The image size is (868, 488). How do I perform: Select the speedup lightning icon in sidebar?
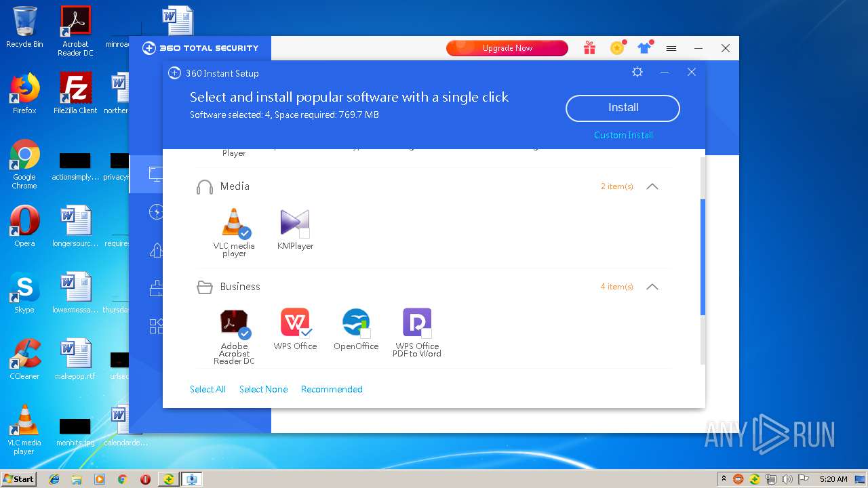click(156, 212)
